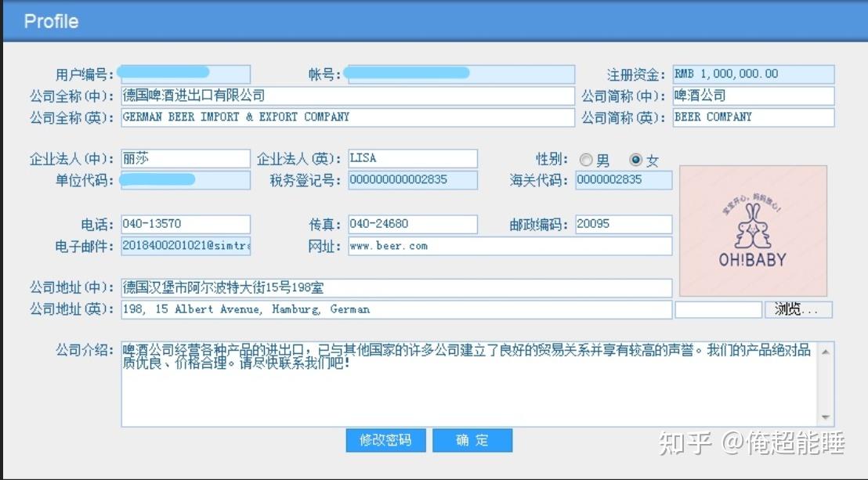This screenshot has height=480, width=868.
Task: Select the 男 gender radio button
Action: click(x=585, y=160)
